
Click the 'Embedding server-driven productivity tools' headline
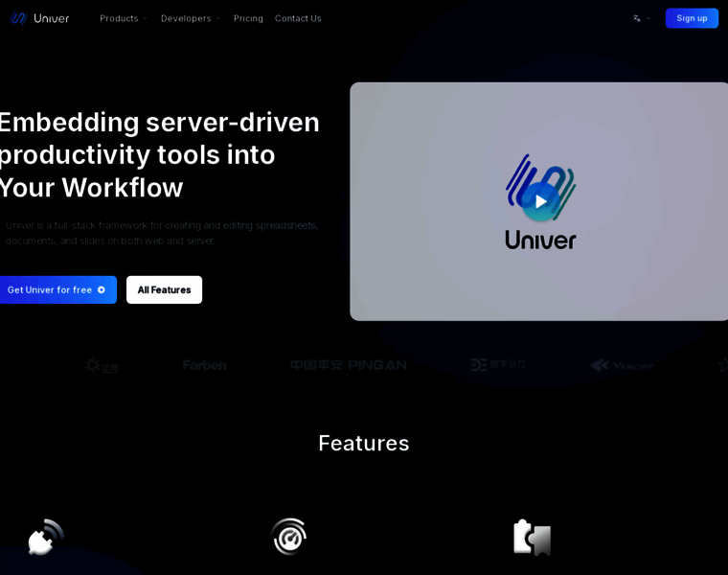pyautogui.click(x=159, y=154)
